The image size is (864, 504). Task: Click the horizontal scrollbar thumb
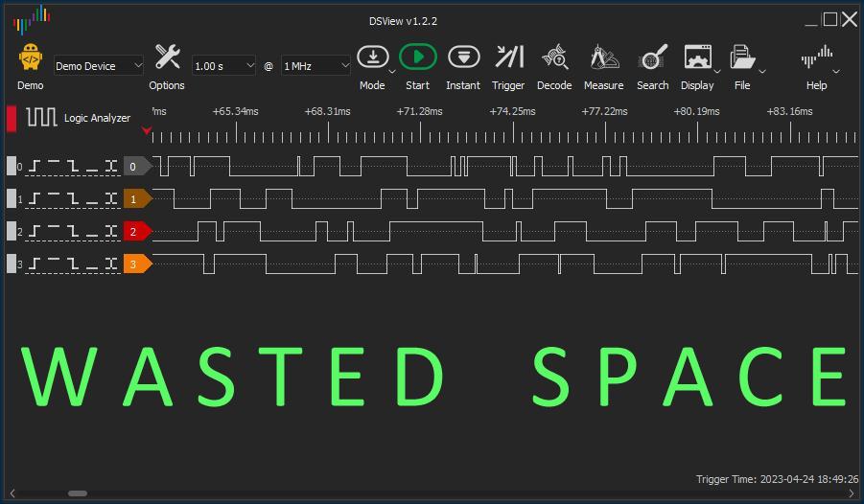[78, 493]
